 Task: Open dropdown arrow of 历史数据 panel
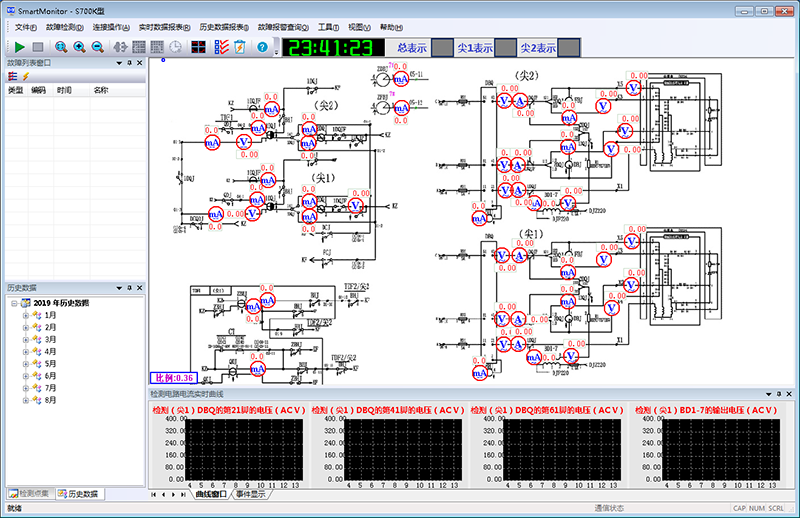(x=119, y=288)
